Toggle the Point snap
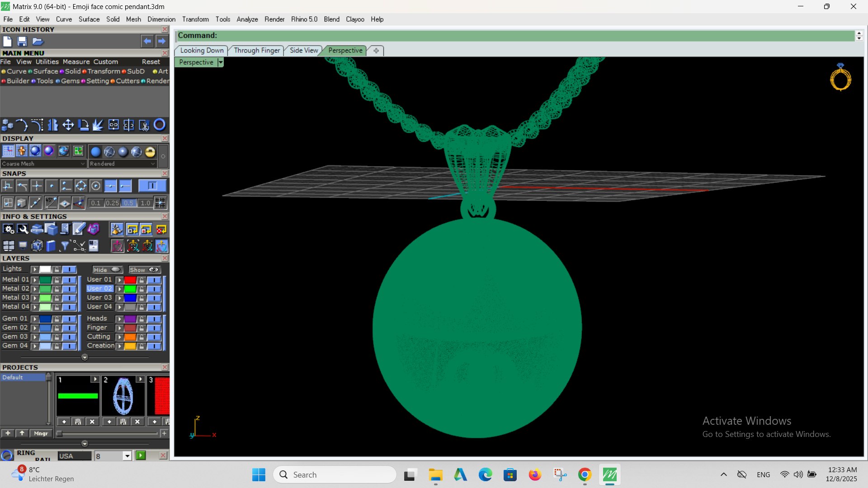The height and width of the screenshot is (488, 868). [x=52, y=186]
